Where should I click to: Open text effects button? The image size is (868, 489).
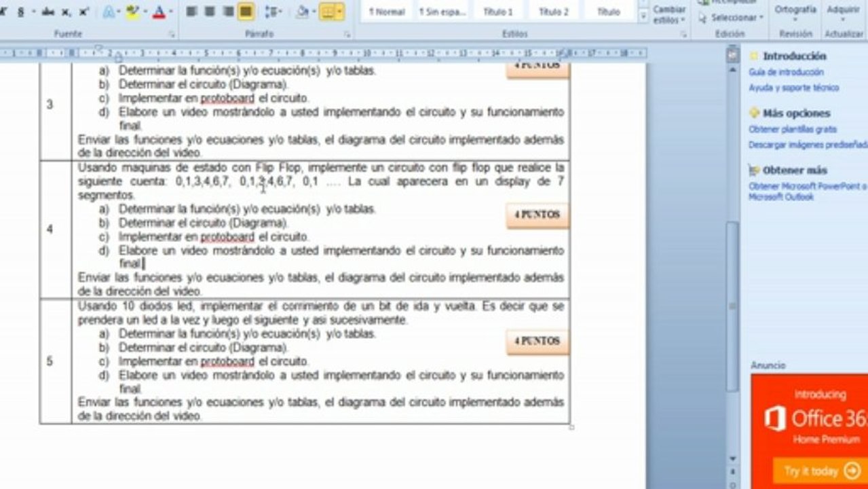coord(109,12)
